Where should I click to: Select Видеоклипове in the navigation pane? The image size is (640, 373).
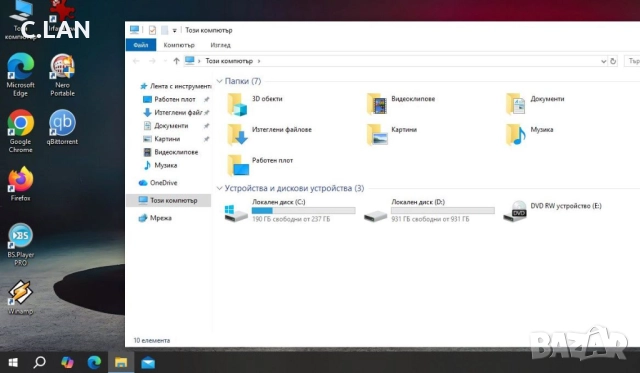point(171,152)
